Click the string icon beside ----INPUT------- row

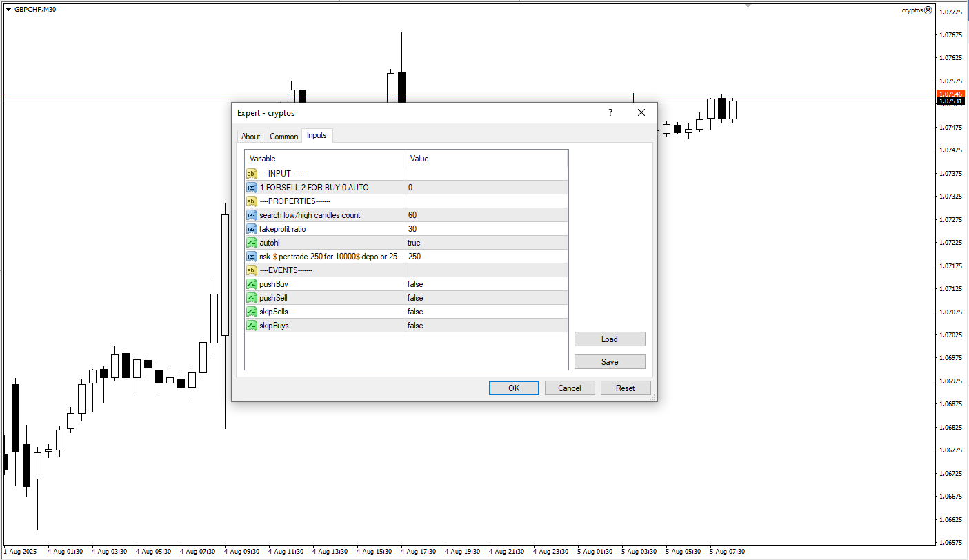252,174
